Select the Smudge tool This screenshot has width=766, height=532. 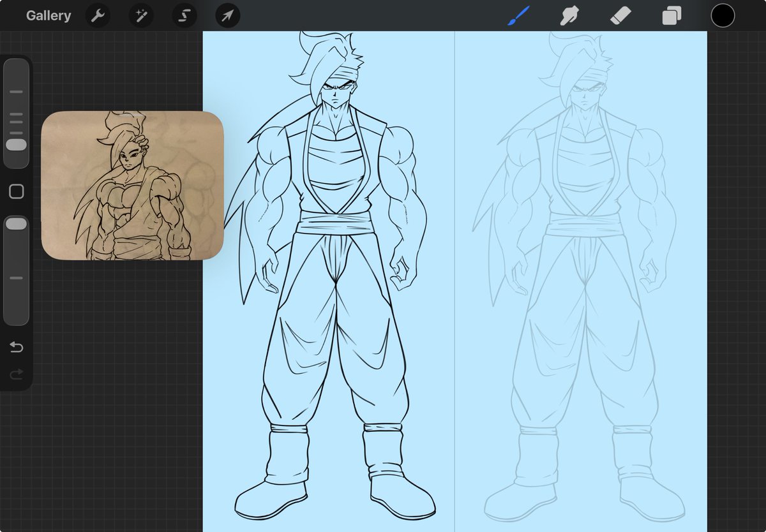coord(569,15)
